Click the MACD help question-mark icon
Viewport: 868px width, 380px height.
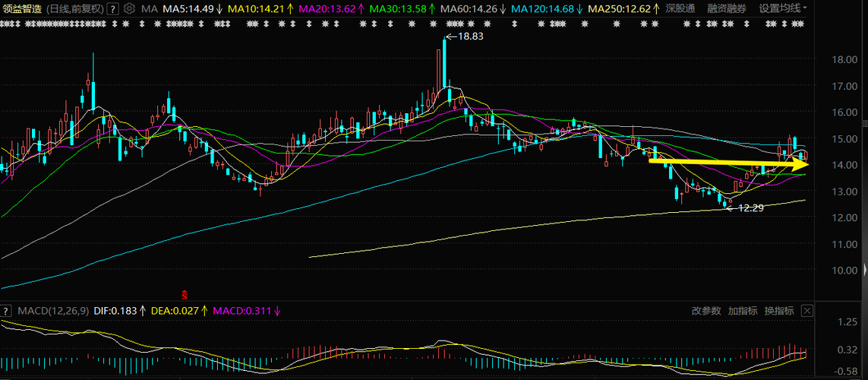click(7, 311)
